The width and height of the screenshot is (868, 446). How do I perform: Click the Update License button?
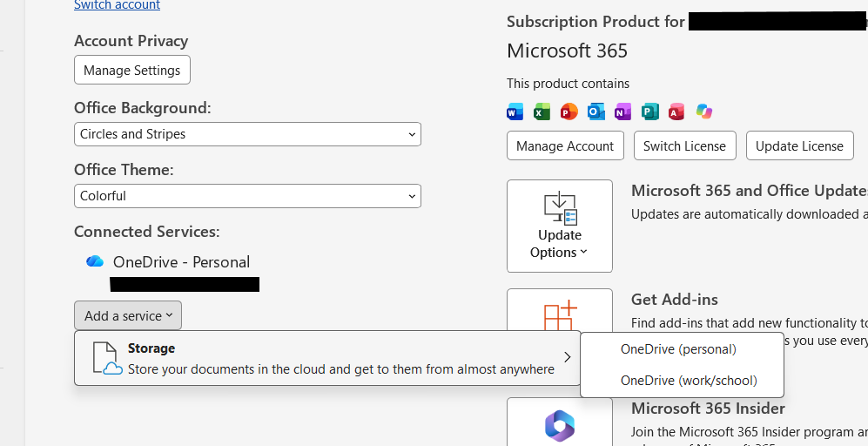pos(800,145)
